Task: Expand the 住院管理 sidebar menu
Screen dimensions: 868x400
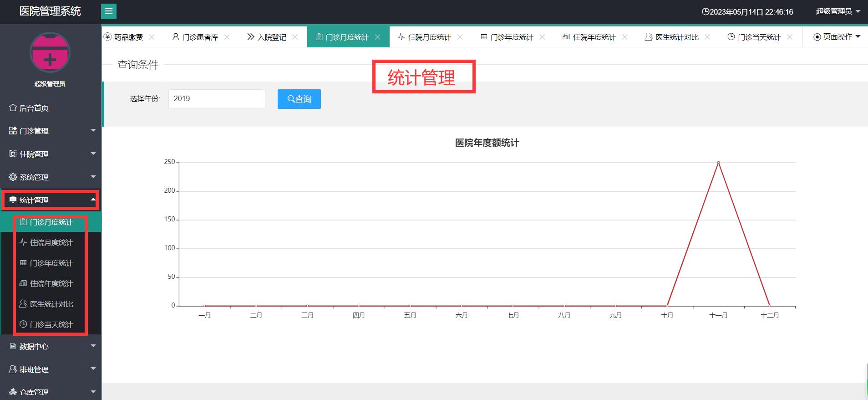Action: pos(50,154)
